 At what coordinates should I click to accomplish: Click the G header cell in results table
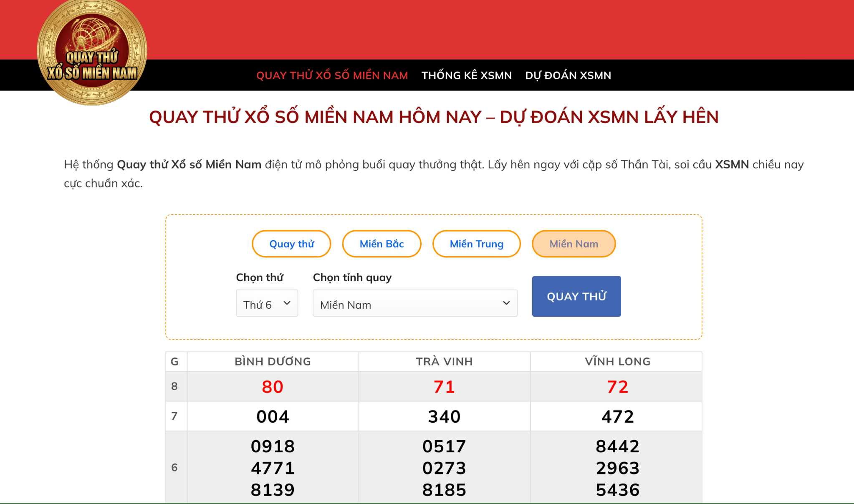tap(174, 361)
